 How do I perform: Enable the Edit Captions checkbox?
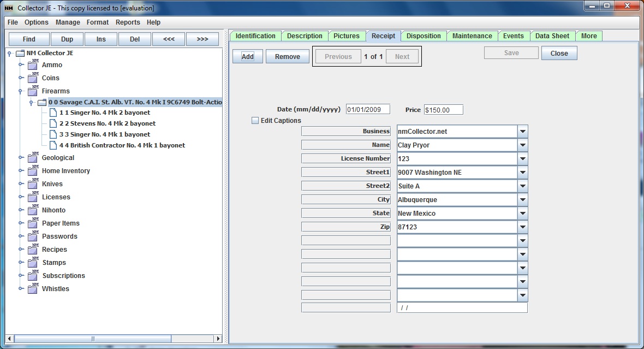(255, 121)
